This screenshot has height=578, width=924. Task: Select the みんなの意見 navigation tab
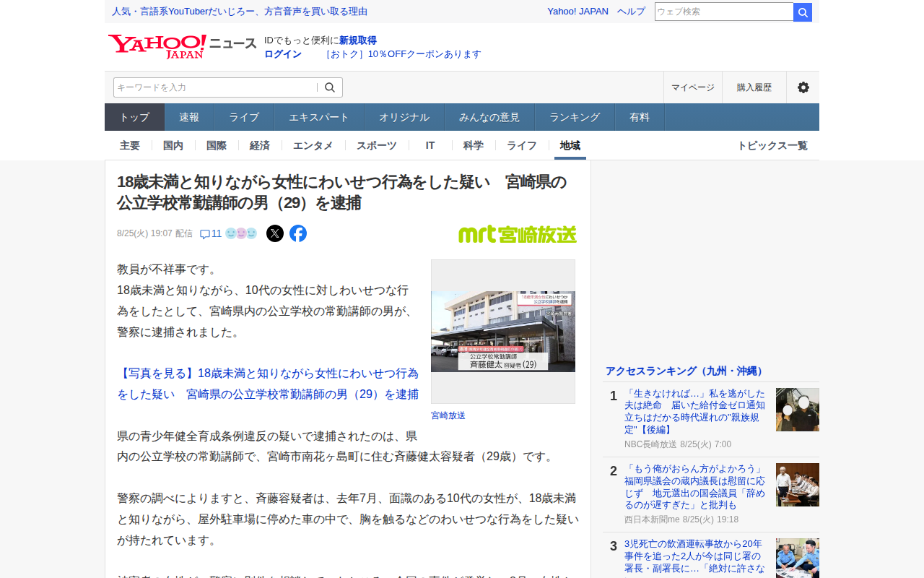click(x=489, y=117)
